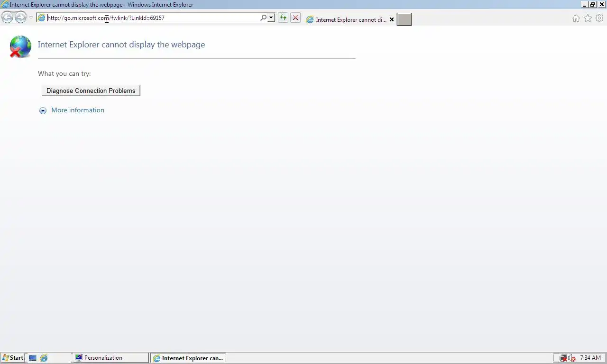
Task: Open Tools gear icon
Action: tap(599, 18)
